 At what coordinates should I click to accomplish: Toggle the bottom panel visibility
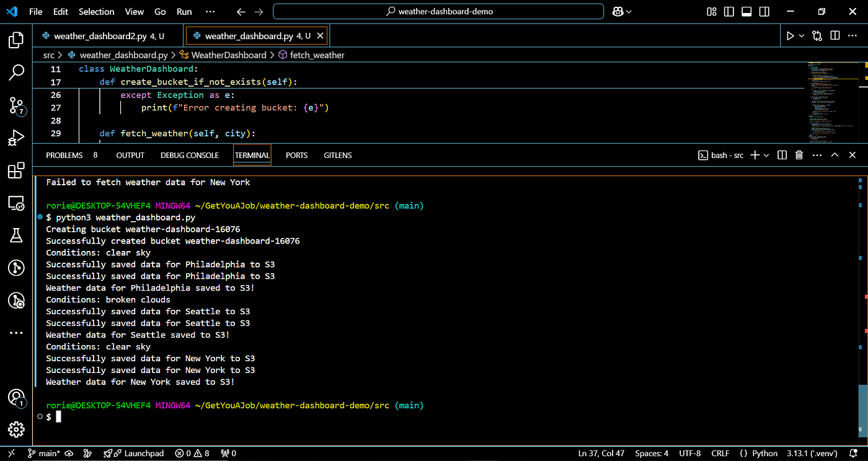[x=746, y=12]
